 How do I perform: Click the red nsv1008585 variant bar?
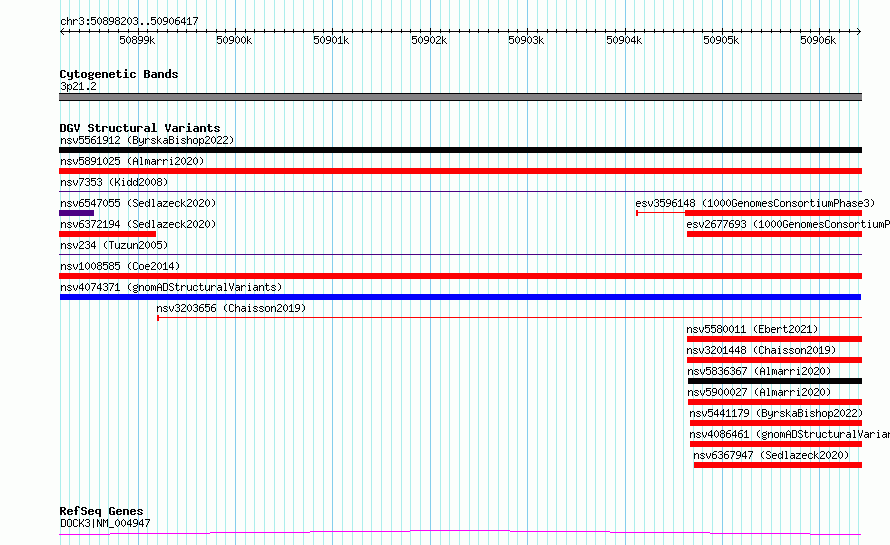(x=460, y=276)
